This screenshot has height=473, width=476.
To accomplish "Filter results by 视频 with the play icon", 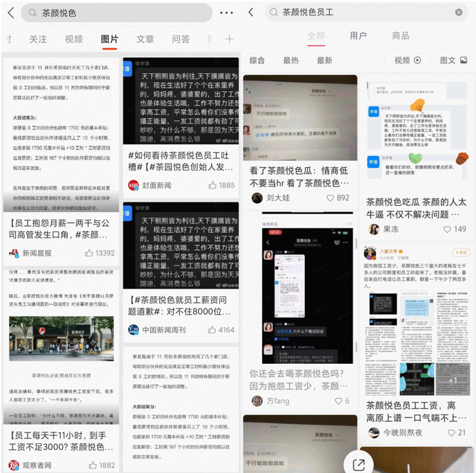I will (408, 60).
